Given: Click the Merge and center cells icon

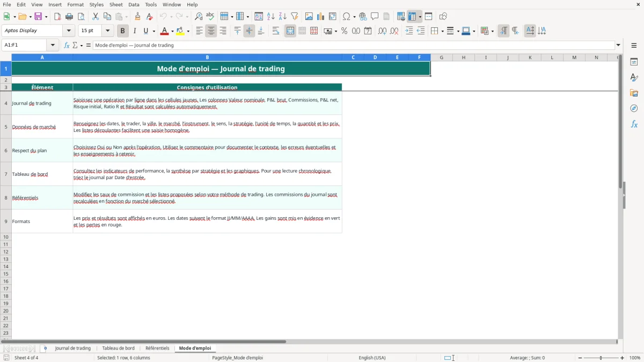Looking at the screenshot, I should pos(290,31).
